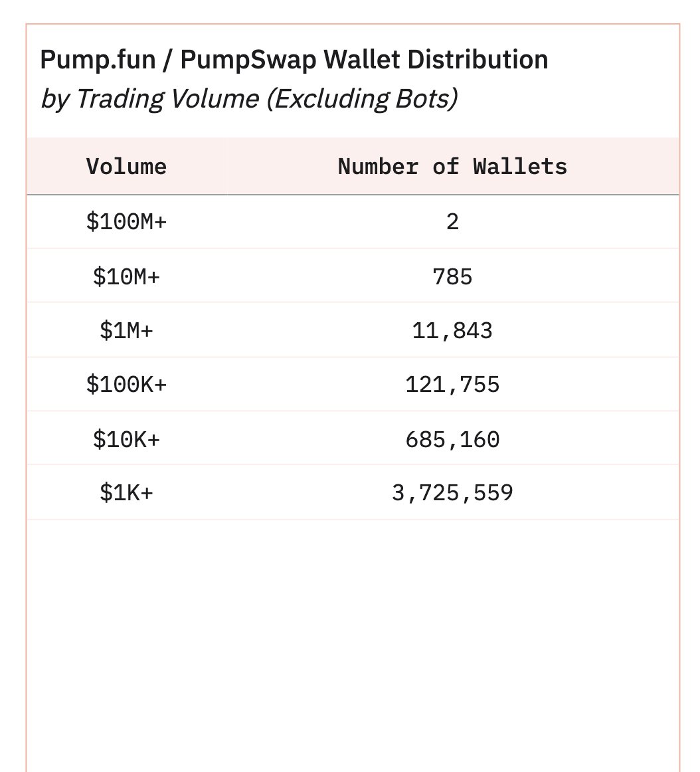
Task: Click the Pump.fun / PumpSwap Wallet Distribution title
Action: (x=294, y=60)
